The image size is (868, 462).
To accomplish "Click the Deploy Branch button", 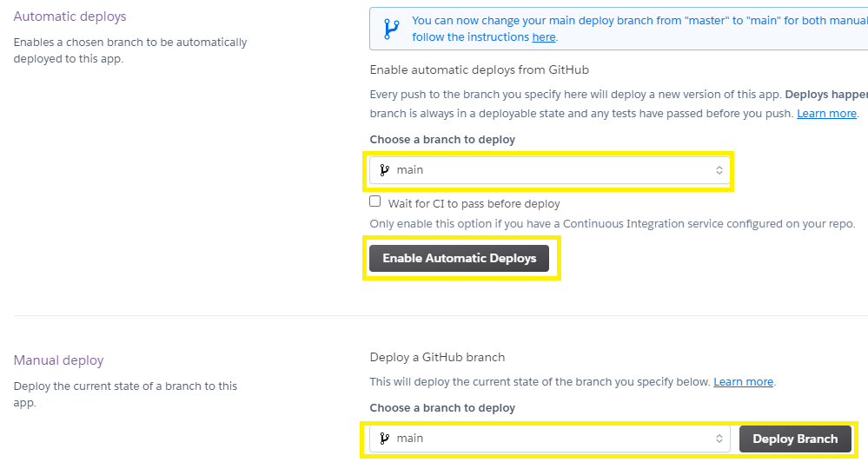I will tap(796, 439).
